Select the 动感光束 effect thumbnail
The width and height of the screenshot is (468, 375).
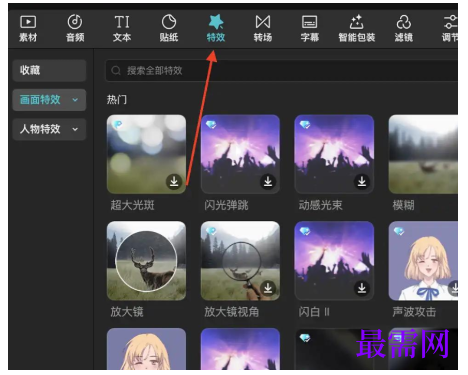[x=334, y=154]
